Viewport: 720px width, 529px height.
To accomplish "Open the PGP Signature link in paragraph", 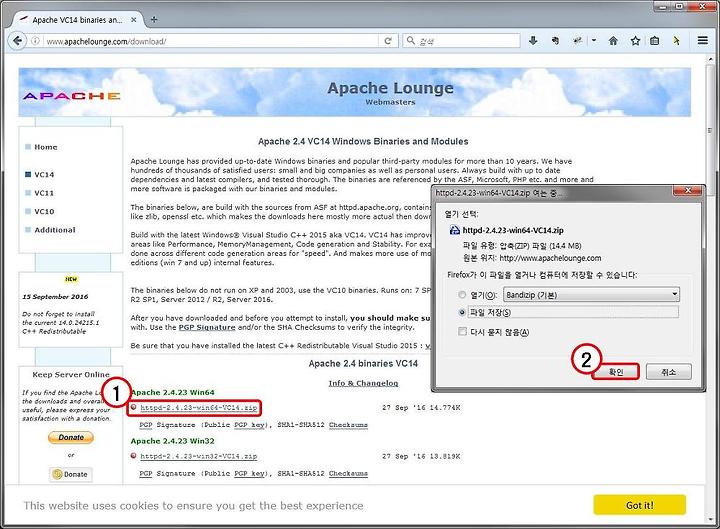I will pyautogui.click(x=207, y=327).
